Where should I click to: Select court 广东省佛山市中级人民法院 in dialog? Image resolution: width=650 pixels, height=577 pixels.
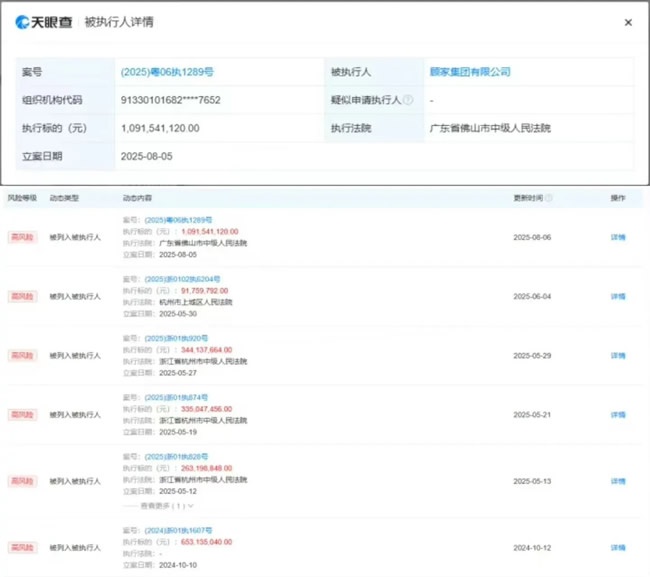click(490, 128)
